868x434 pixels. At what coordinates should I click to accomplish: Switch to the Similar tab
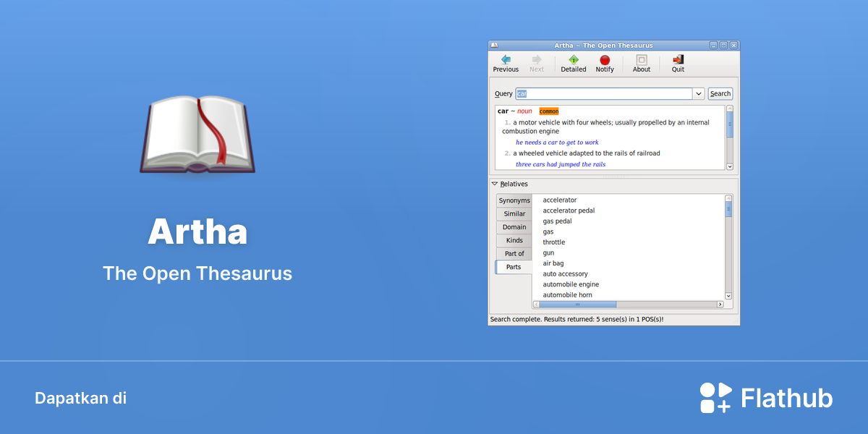[x=514, y=214]
